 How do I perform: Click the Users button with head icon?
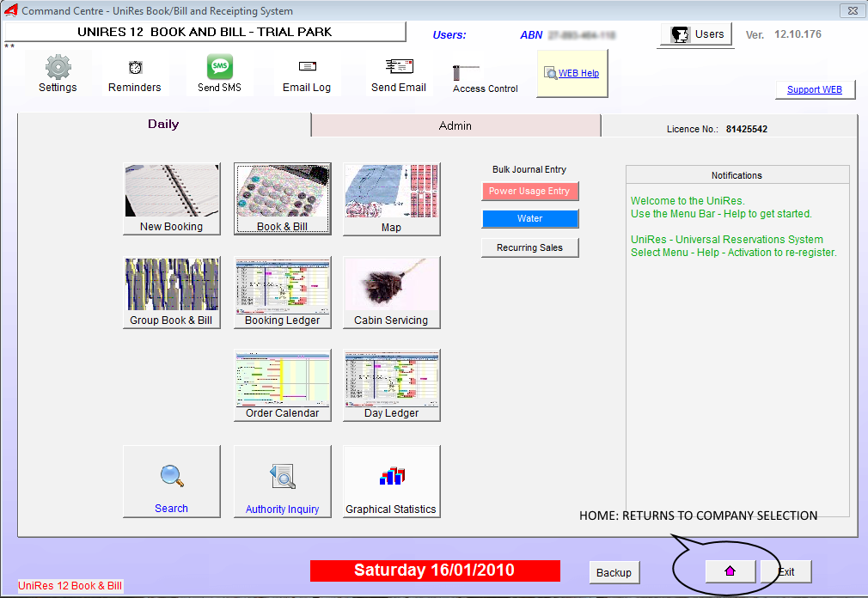click(696, 34)
